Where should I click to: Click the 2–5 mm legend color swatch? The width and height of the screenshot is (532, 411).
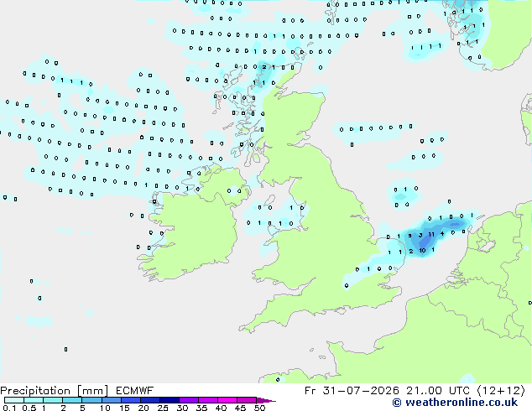tap(72, 400)
